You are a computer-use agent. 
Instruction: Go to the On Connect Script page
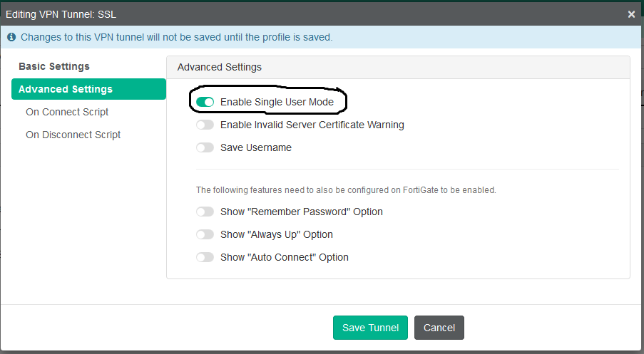pos(67,112)
